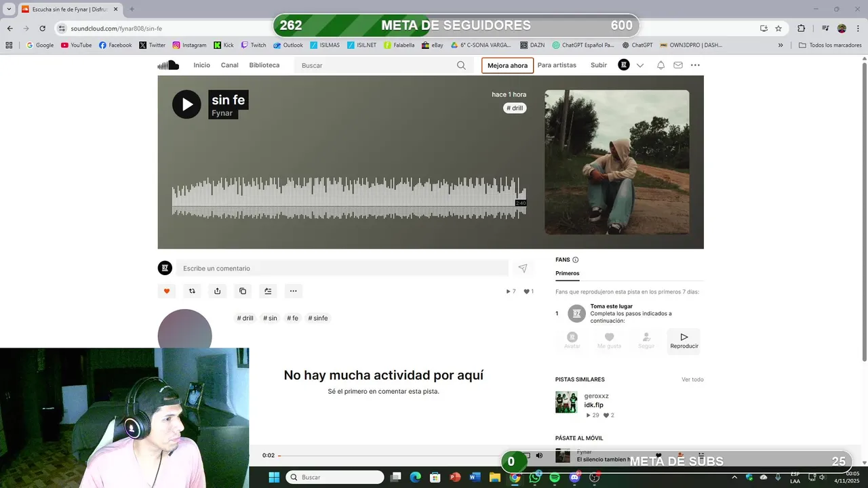Click the Me gusta step
The width and height of the screenshot is (868, 488).
[x=609, y=341]
